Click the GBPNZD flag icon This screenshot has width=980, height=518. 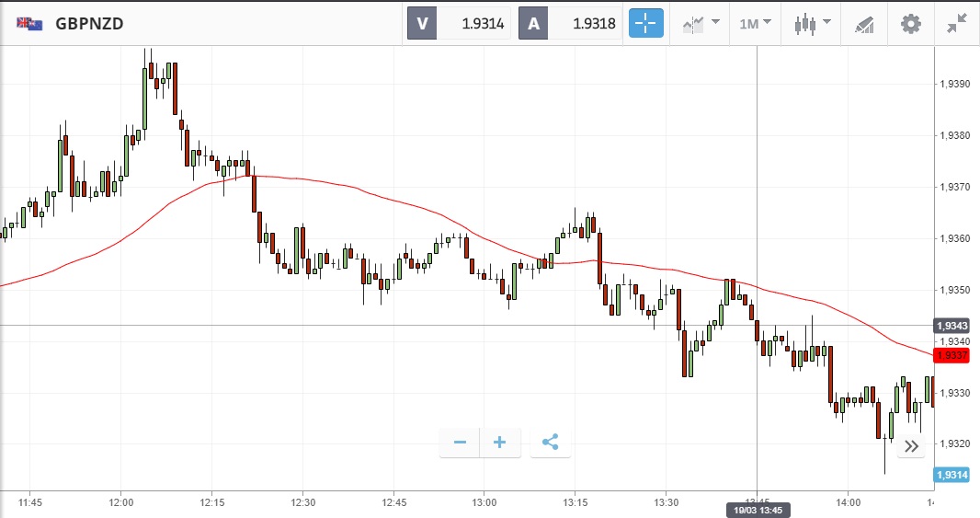click(28, 24)
